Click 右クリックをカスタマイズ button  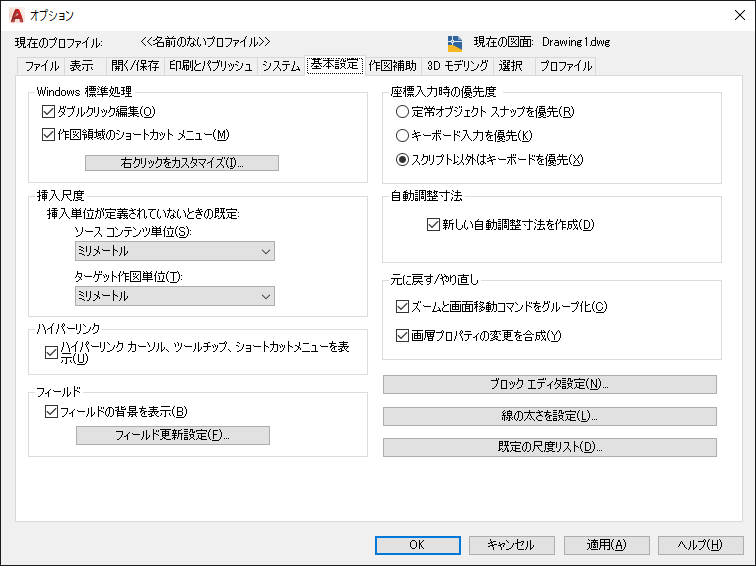pos(181,163)
